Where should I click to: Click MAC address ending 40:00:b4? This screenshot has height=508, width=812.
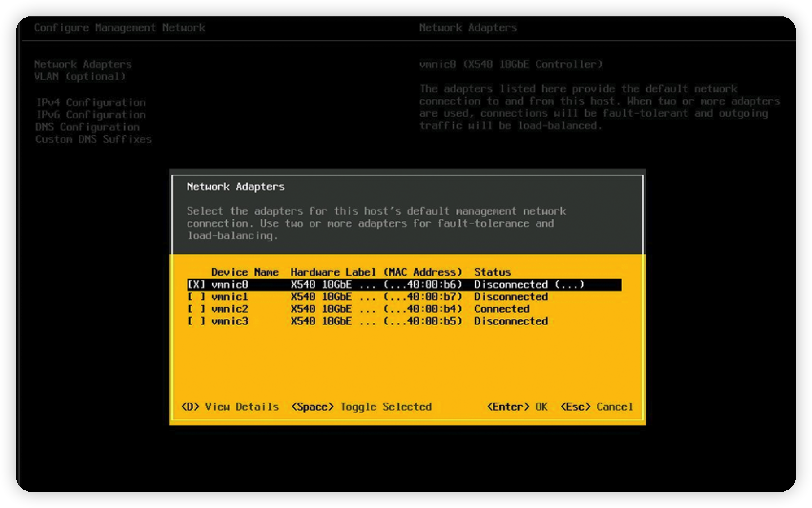423,309
